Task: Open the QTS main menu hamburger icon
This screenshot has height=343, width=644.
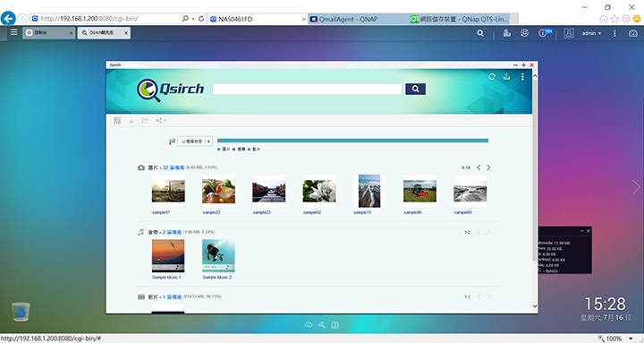Action: point(13,32)
